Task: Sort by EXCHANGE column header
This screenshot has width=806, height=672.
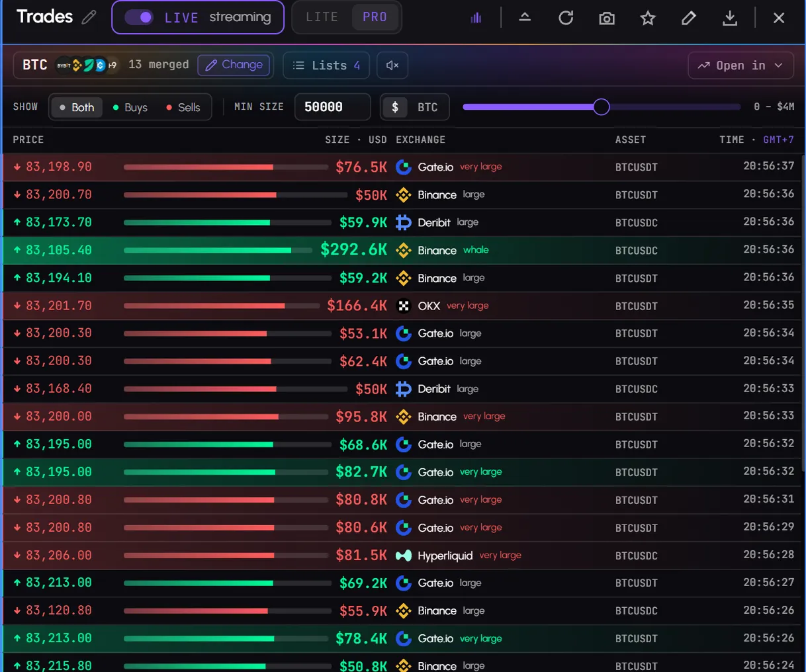Action: (x=420, y=140)
